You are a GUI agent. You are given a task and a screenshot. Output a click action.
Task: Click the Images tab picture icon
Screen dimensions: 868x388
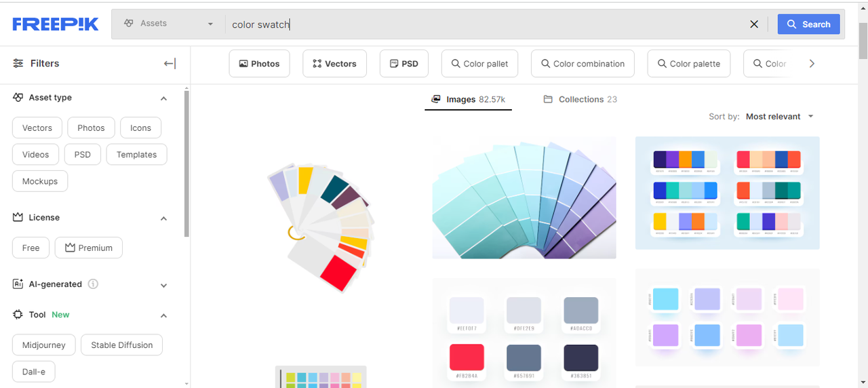[437, 100]
